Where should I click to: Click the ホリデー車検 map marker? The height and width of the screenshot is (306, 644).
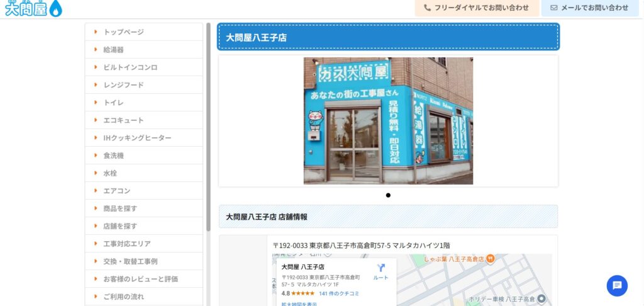pos(541,298)
